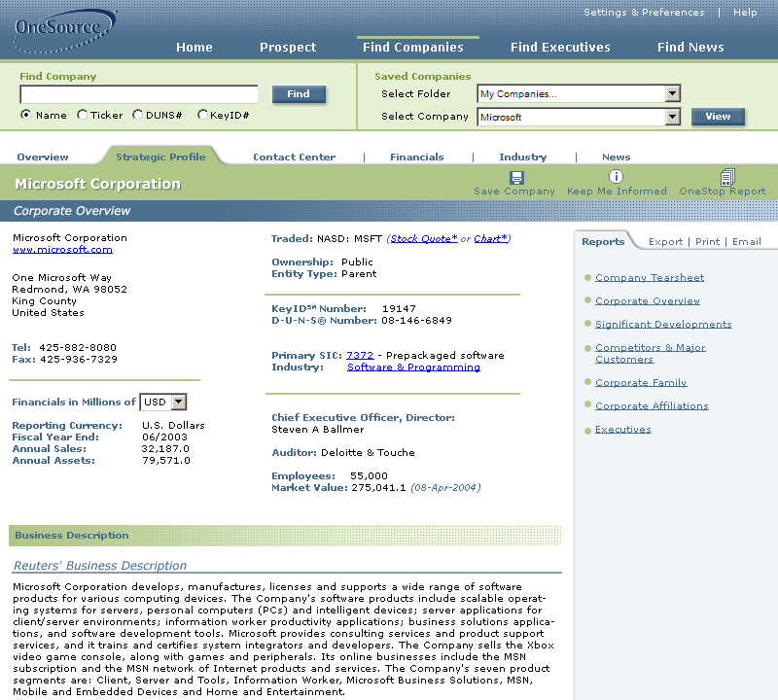This screenshot has height=700, width=778.
Task: Click the 'Steven A Ballmer' name text
Action: [318, 429]
